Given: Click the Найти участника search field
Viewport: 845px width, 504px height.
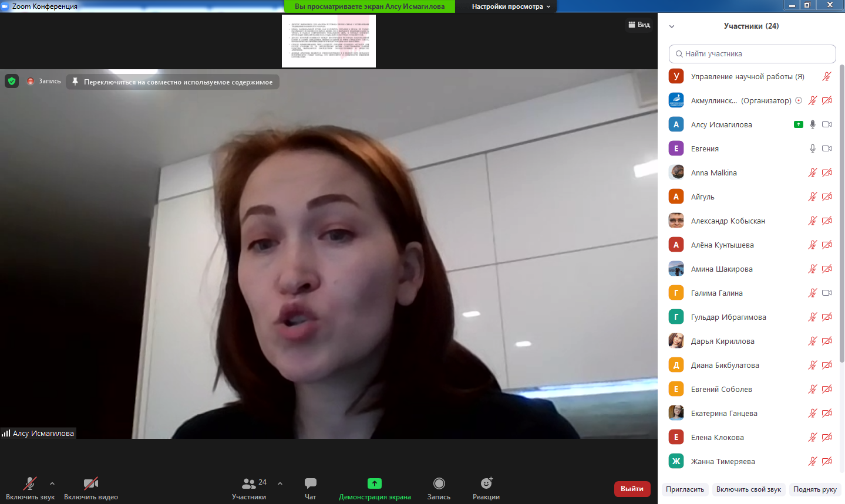Looking at the screenshot, I should [x=752, y=53].
